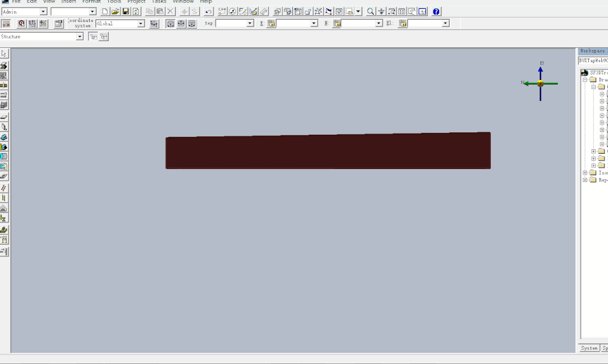Open the Insert menu
The width and height of the screenshot is (608, 364).
pos(69,2)
